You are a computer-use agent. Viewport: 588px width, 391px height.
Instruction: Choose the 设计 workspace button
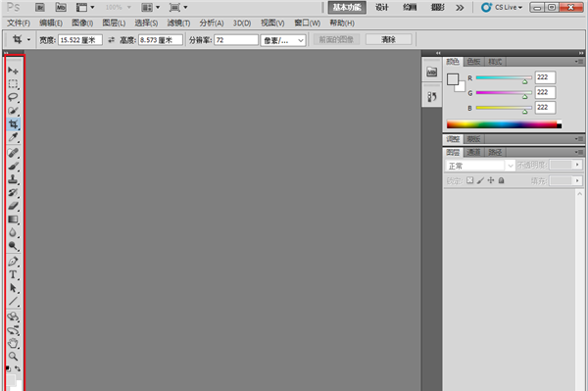coord(382,7)
